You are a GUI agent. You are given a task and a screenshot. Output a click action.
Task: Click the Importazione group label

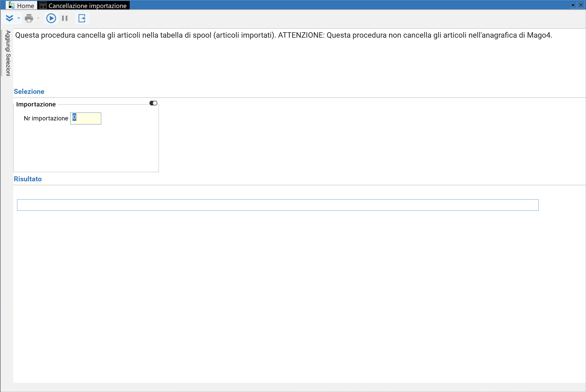click(x=36, y=104)
